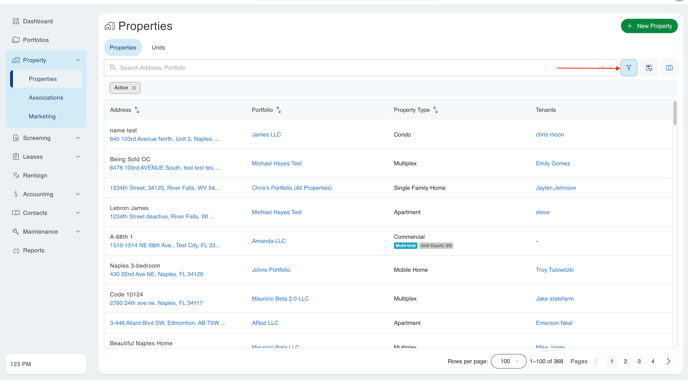The height and width of the screenshot is (380, 688).
Task: Open the rows per page dropdown
Action: [x=509, y=361]
